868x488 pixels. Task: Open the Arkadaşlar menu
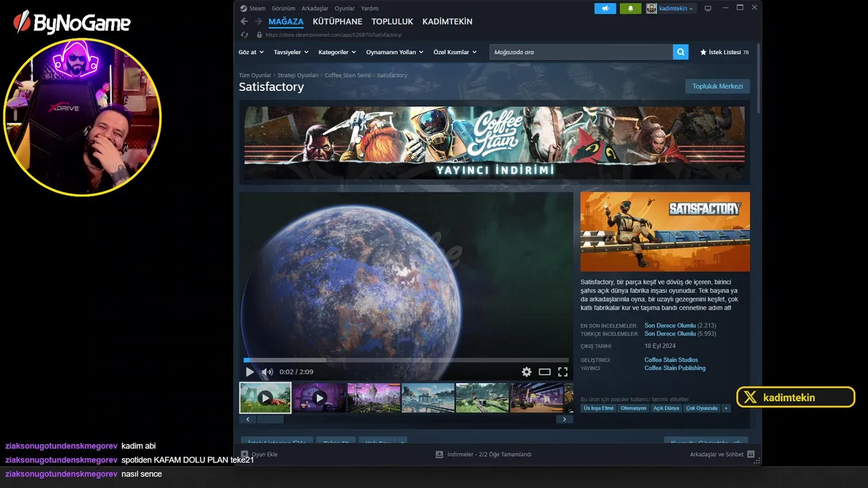[315, 8]
